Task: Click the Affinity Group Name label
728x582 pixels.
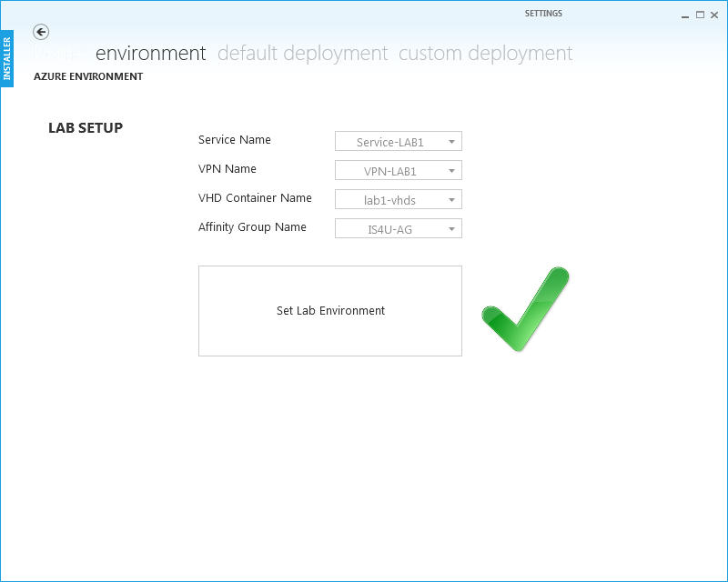Action: click(x=252, y=227)
